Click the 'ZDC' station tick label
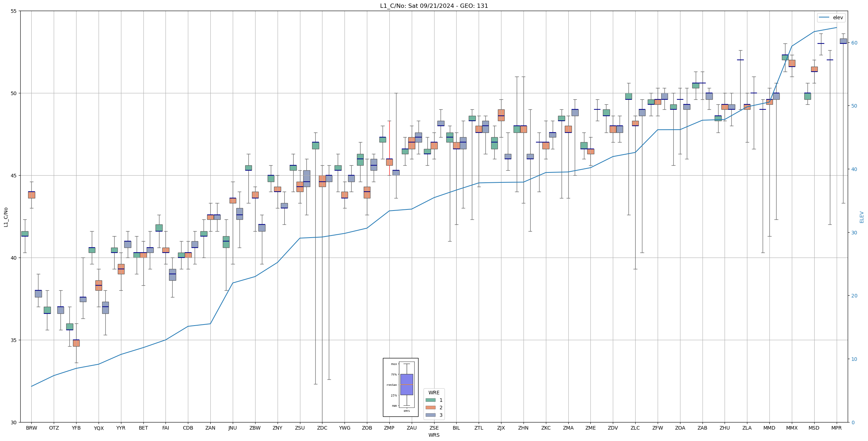Image resolution: width=868 pixels, height=441 pixels. (322, 428)
